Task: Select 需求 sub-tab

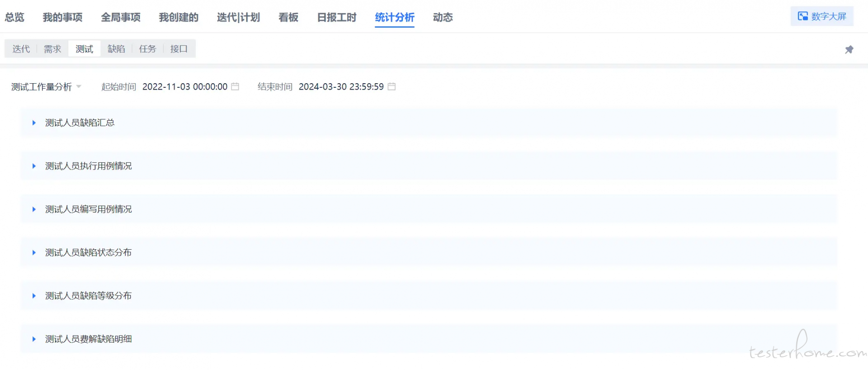Action: (x=52, y=49)
